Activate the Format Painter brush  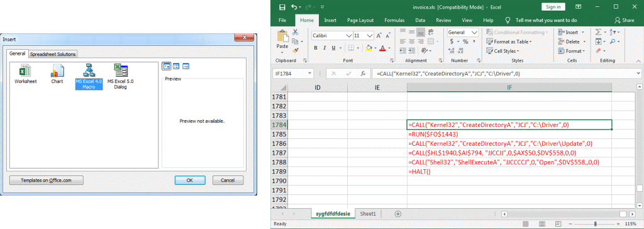click(296, 50)
